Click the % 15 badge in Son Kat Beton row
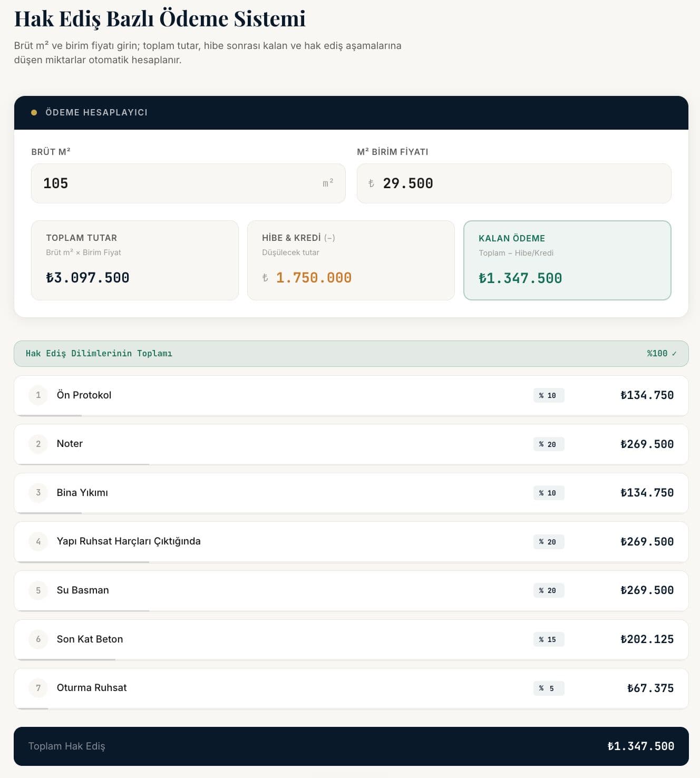The height and width of the screenshot is (778, 700). click(549, 639)
